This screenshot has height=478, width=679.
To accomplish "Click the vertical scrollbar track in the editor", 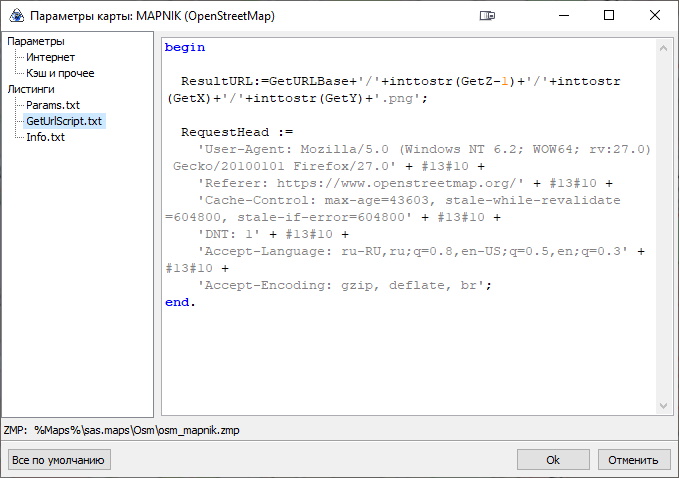I will (x=663, y=230).
